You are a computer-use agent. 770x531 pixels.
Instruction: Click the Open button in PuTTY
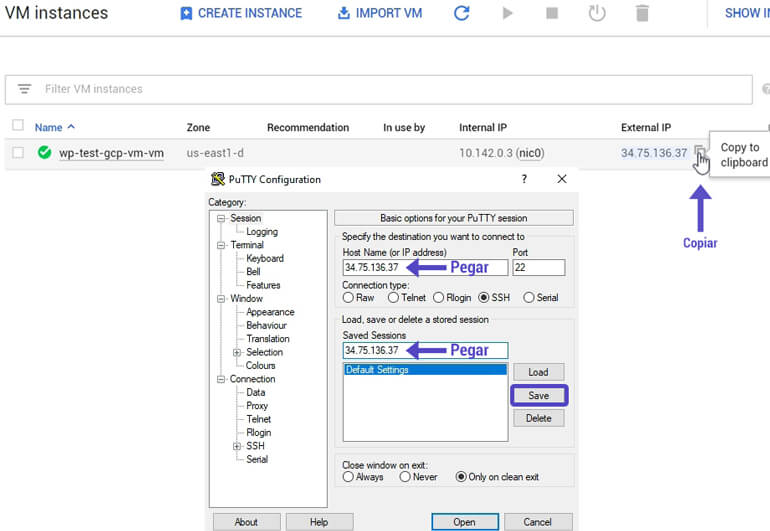coord(465,522)
